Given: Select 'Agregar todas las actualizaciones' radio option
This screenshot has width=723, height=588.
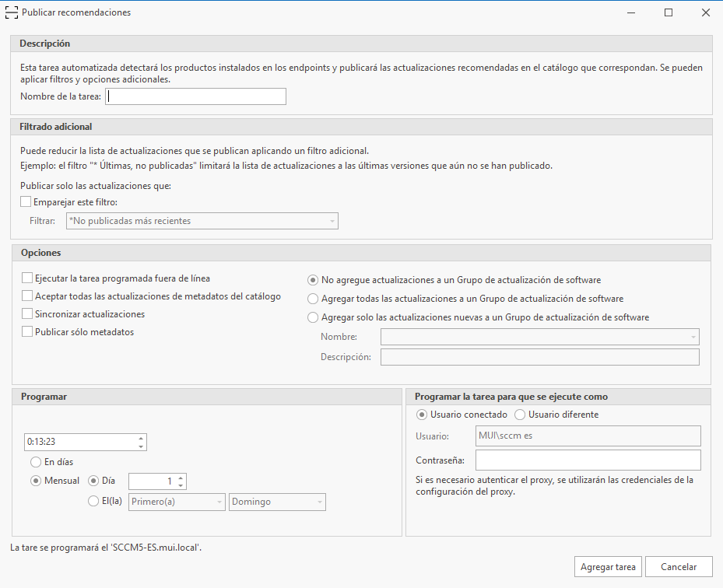Looking at the screenshot, I should point(314,299).
